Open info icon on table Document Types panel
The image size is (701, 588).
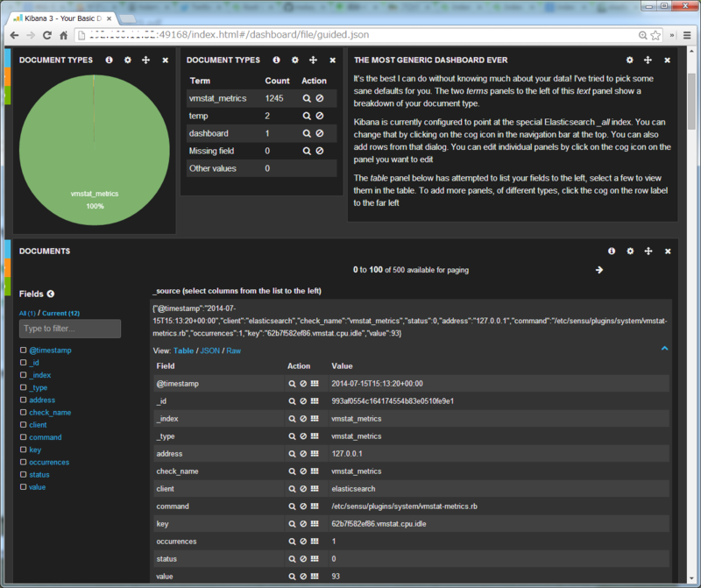pyautogui.click(x=276, y=60)
